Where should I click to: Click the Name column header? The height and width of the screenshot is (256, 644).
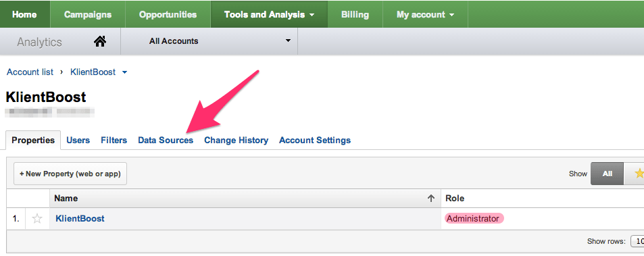click(245, 199)
